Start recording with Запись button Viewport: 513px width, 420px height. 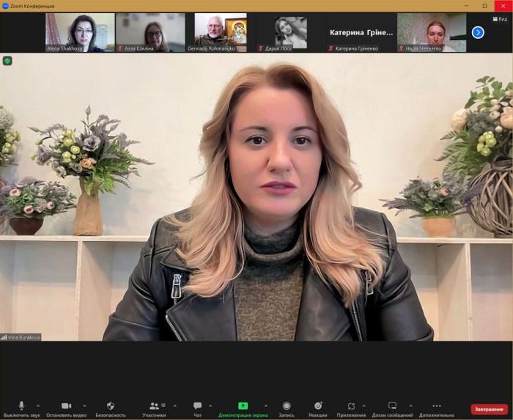tap(287, 407)
